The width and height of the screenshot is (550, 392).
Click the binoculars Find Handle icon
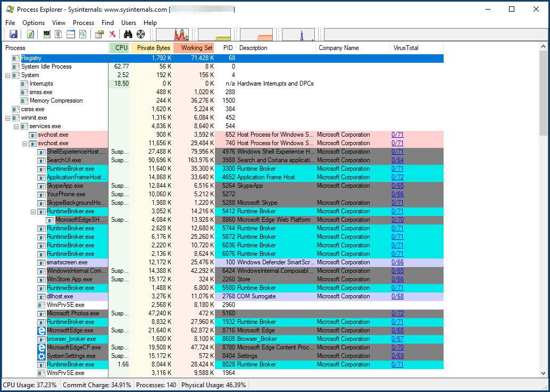click(x=128, y=34)
